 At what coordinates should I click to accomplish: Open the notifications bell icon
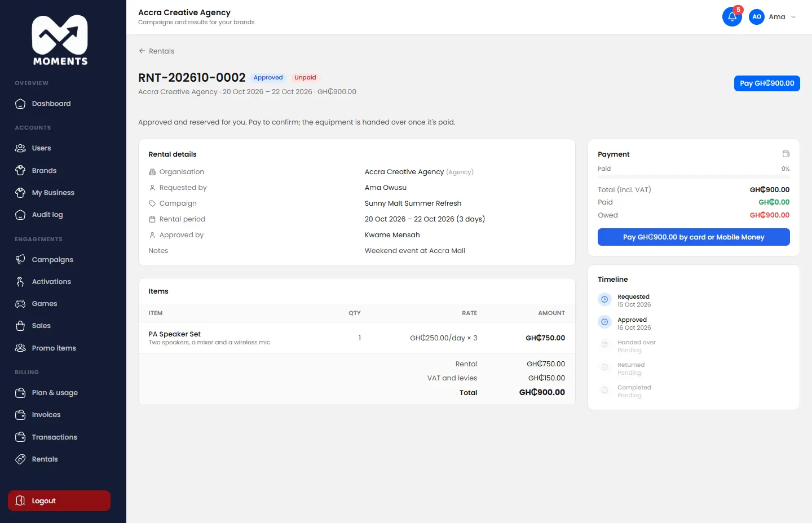[732, 17]
